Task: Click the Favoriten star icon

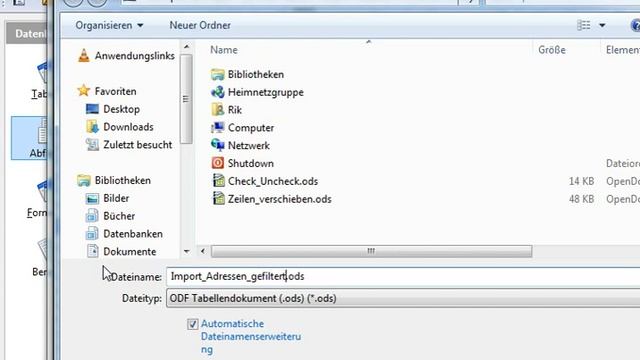Action: coord(84,91)
